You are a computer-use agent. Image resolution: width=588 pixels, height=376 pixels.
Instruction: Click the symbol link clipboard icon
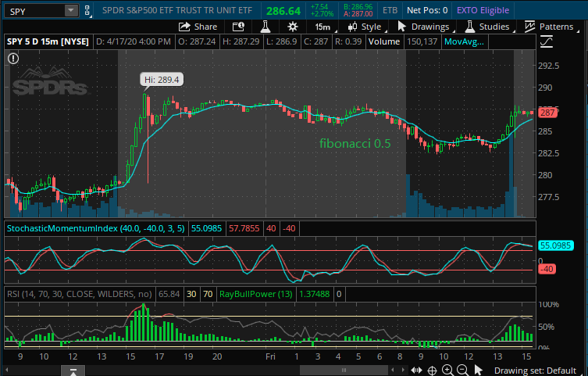87,11
